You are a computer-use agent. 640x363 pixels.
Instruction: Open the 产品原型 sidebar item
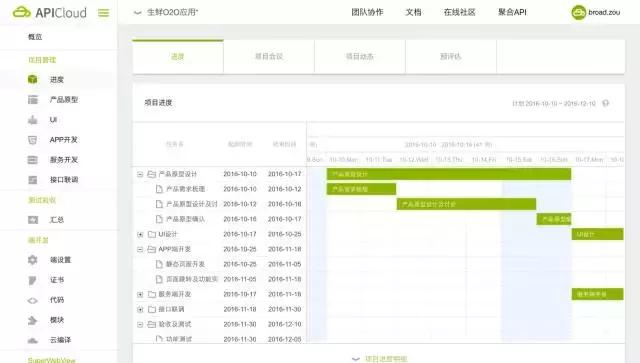[64, 100]
